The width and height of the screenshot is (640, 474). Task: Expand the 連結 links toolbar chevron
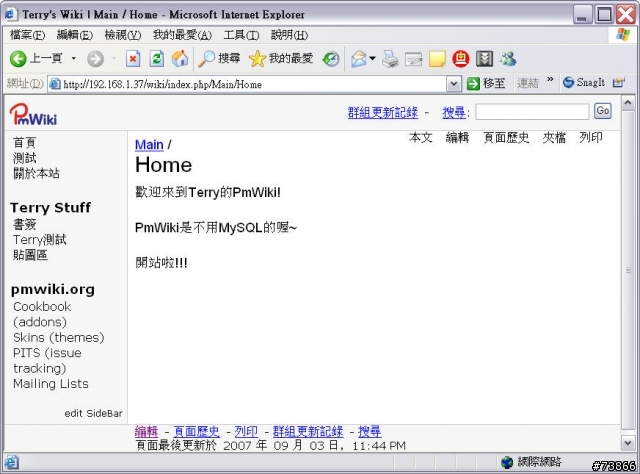tap(550, 79)
